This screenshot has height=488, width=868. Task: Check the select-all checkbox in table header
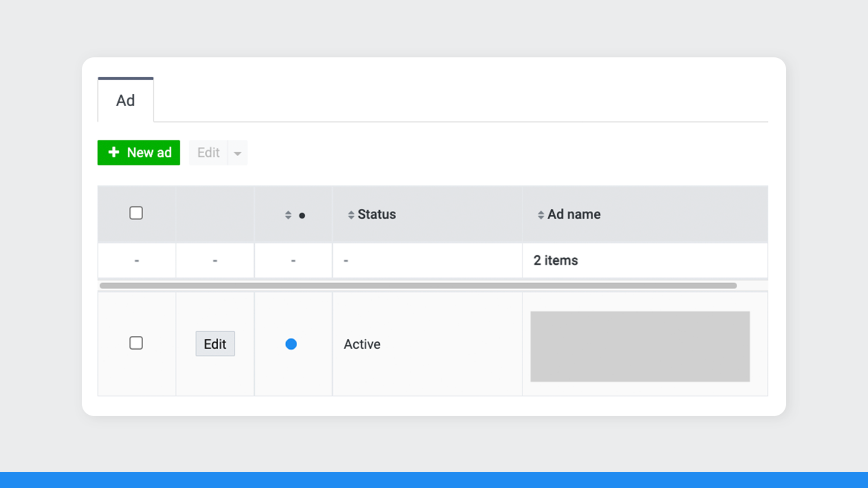[x=136, y=213]
